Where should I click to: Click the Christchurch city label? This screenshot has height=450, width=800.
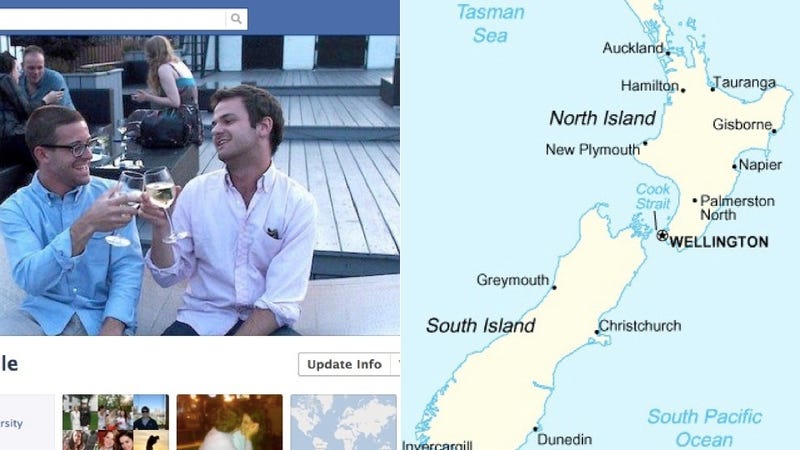tap(640, 326)
